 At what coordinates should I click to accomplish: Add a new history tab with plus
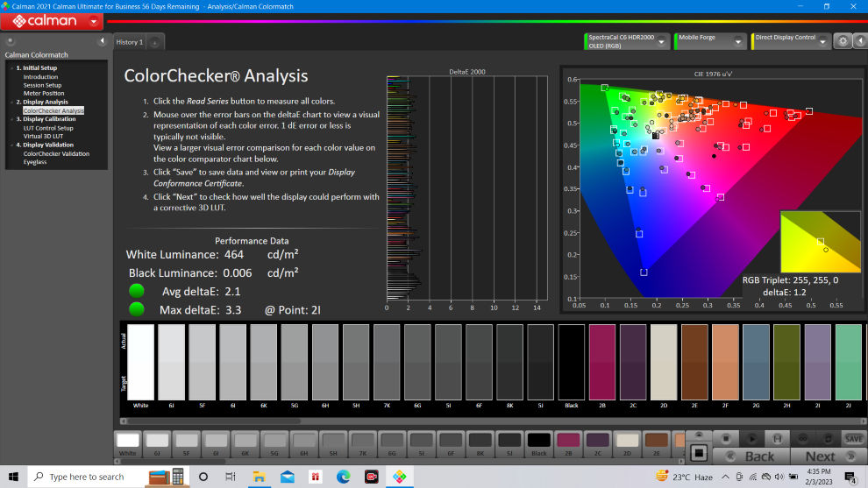click(x=155, y=42)
